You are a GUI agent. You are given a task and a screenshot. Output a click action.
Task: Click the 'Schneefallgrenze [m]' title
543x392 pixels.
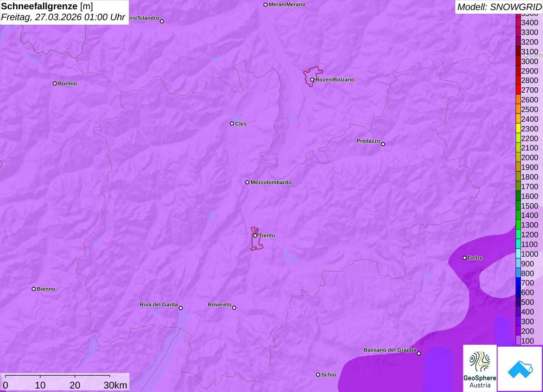(x=47, y=6)
